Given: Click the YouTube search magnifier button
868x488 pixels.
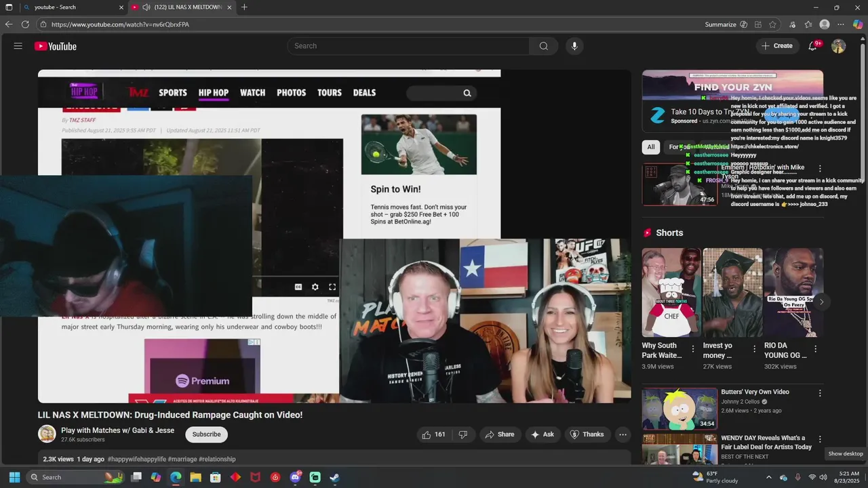Looking at the screenshot, I should (x=543, y=46).
